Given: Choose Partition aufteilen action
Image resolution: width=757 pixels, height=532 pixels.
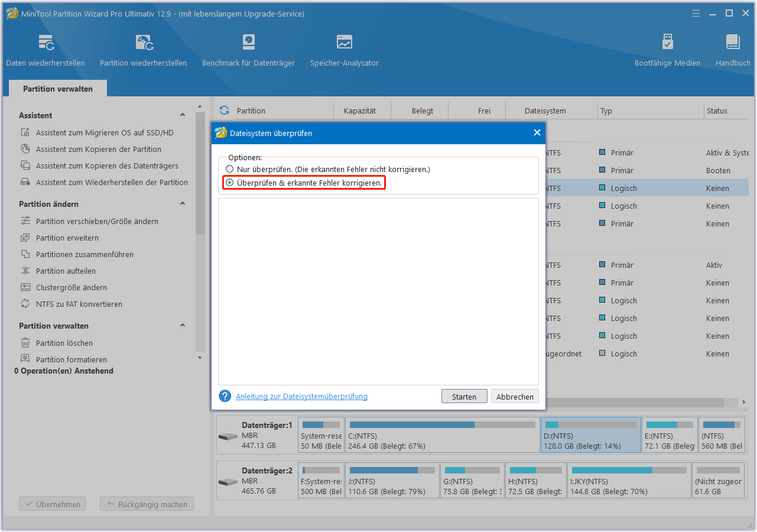Looking at the screenshot, I should [66, 271].
